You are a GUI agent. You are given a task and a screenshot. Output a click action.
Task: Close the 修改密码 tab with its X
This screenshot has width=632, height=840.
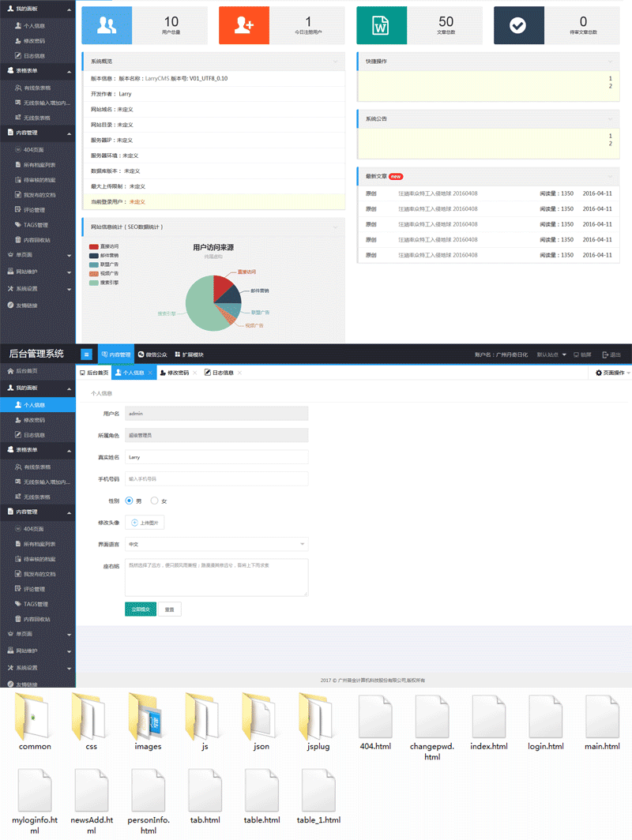(x=194, y=373)
